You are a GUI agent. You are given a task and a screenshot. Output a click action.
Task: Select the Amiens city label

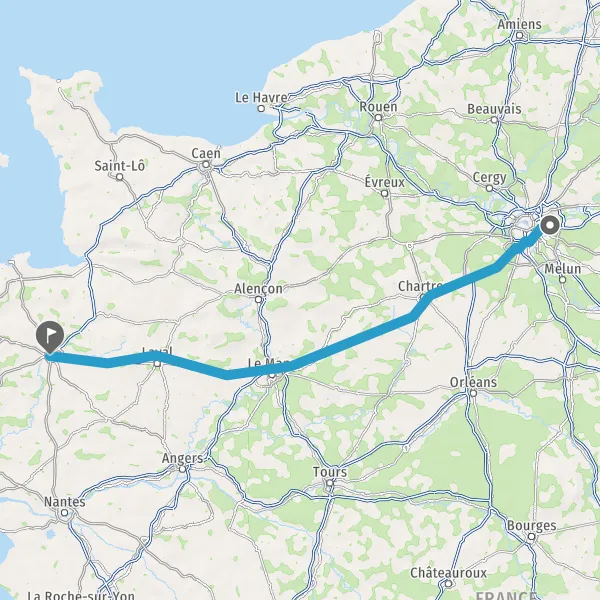pos(519,24)
